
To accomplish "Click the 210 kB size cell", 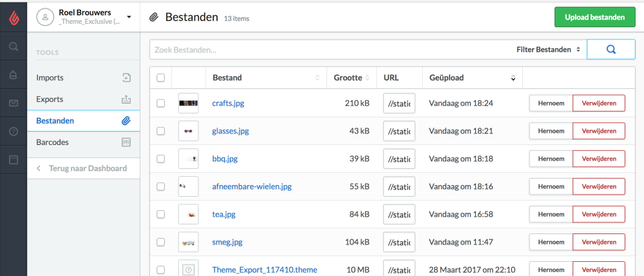I will point(357,103).
